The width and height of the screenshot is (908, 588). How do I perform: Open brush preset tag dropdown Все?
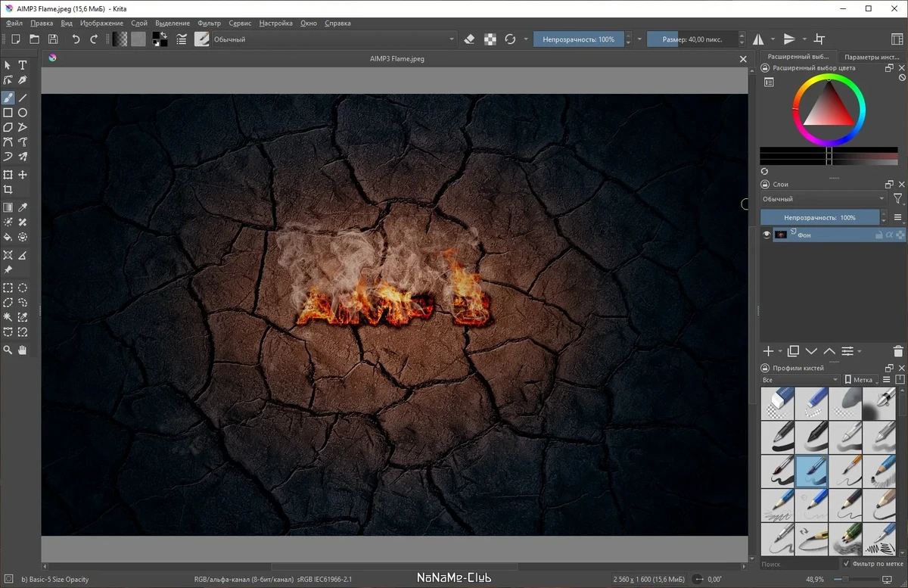pos(801,380)
